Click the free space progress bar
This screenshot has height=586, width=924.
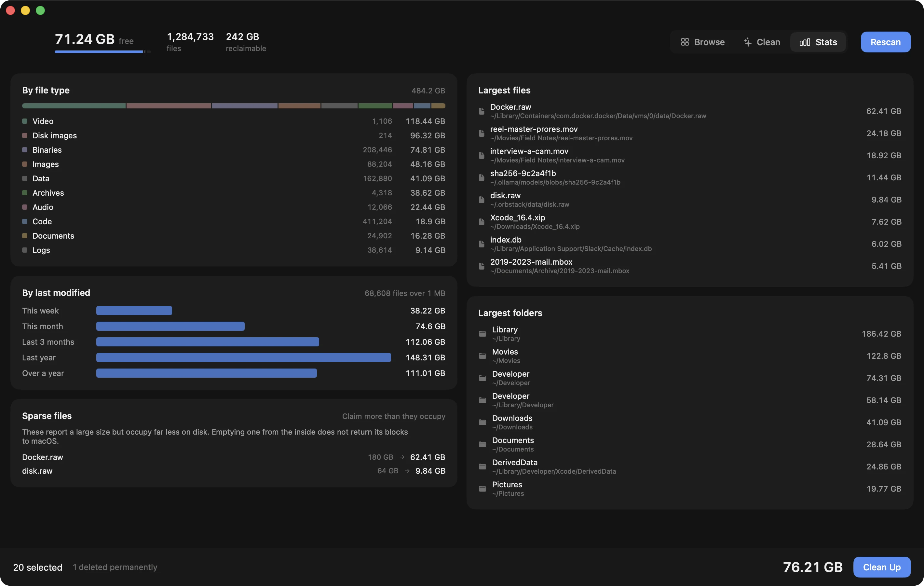pos(103,52)
